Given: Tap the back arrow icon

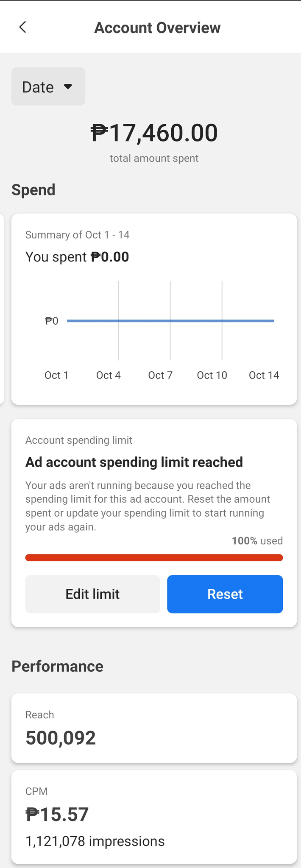Looking at the screenshot, I should coord(23,28).
